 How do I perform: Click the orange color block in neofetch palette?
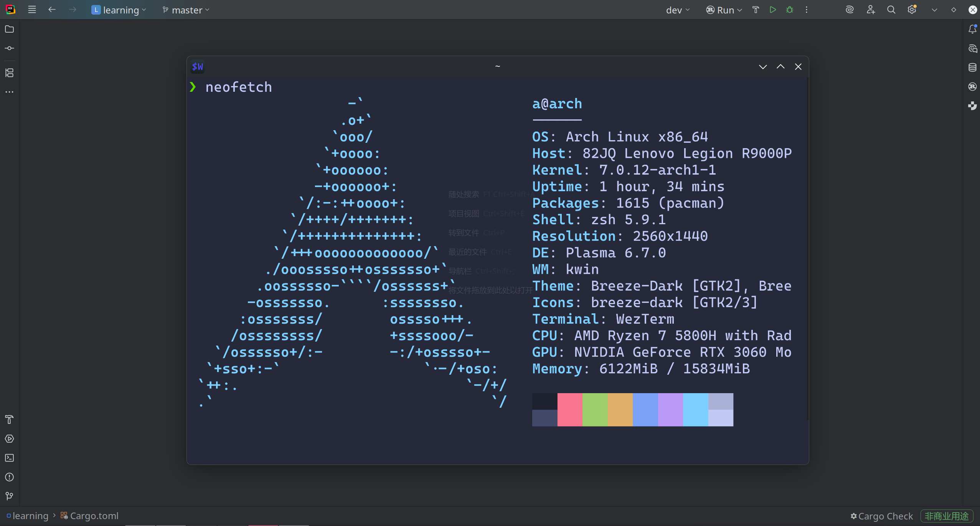[620, 410]
